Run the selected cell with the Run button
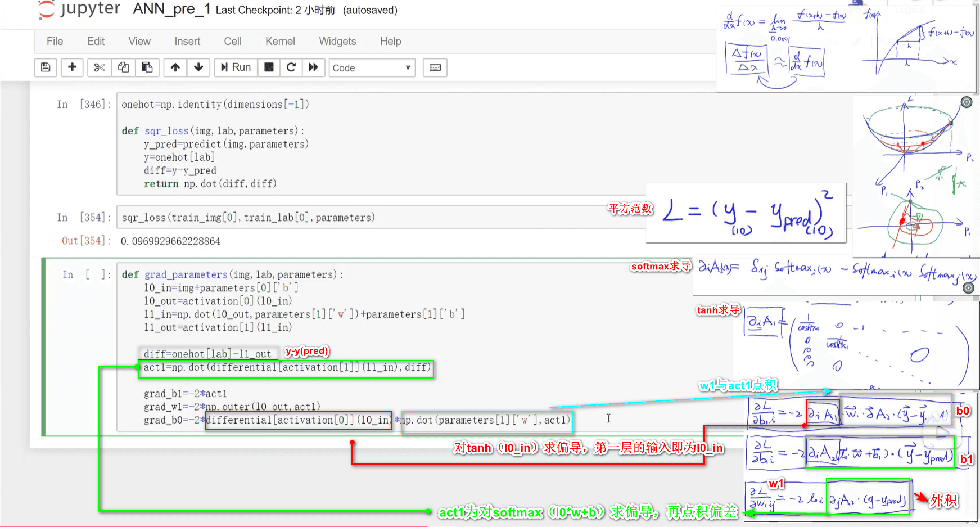The height and width of the screenshot is (527, 980). coord(236,67)
